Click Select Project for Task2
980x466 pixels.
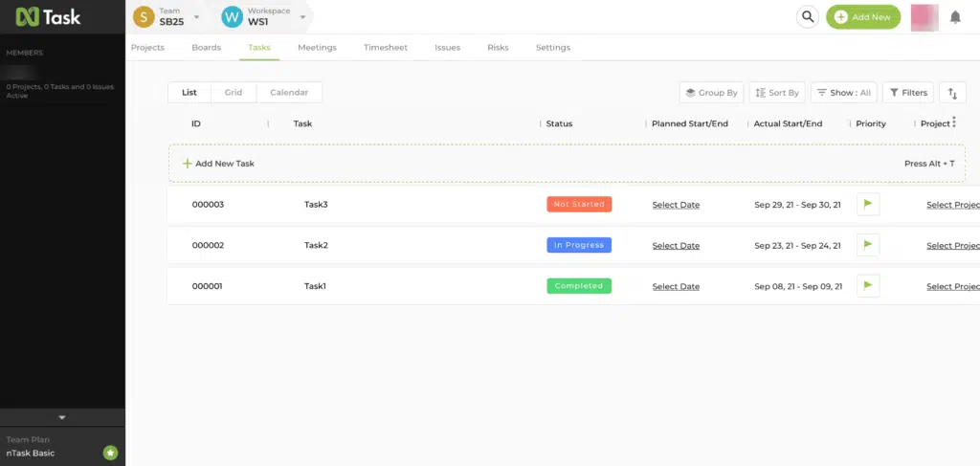click(952, 246)
